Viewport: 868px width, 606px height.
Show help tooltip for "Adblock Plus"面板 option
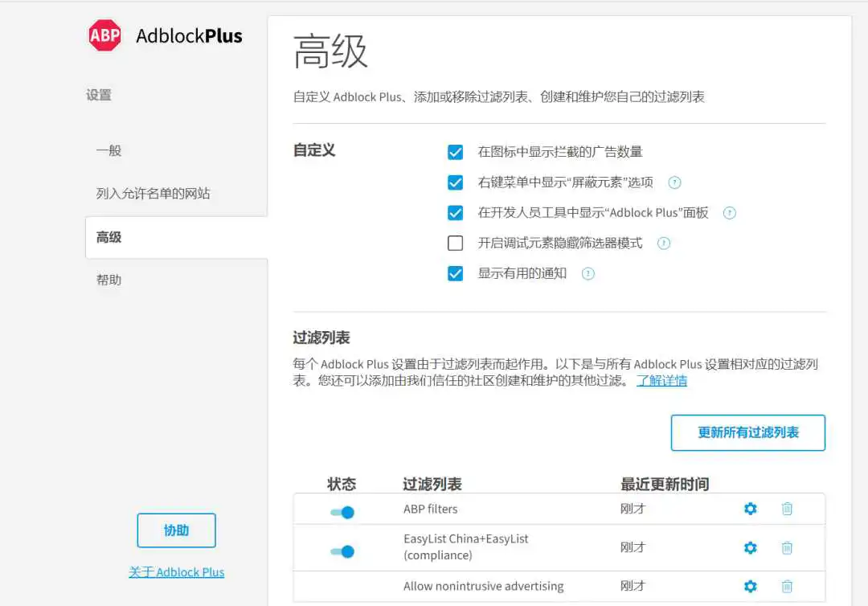(729, 213)
